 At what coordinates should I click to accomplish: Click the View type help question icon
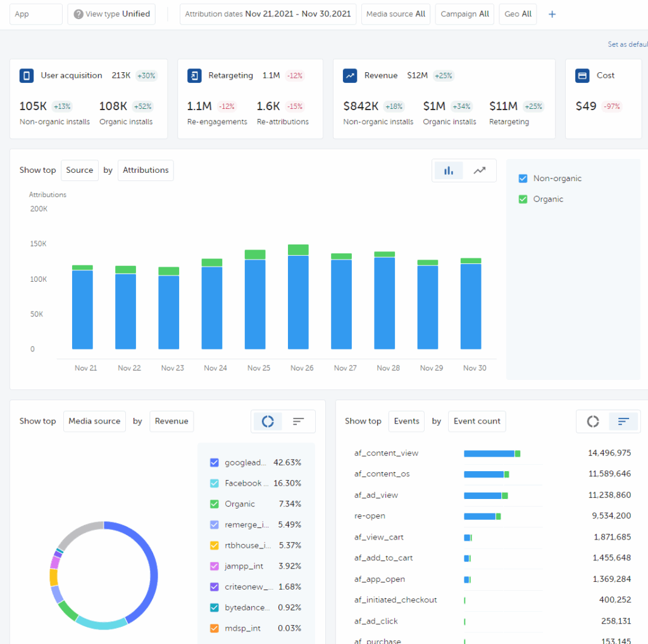click(78, 14)
